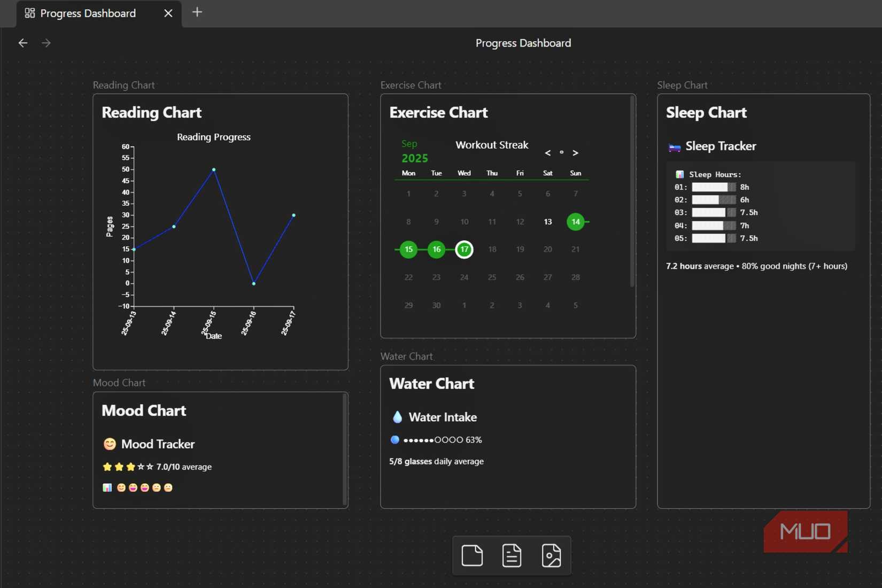Select the Water Chart card label
The image size is (882, 588).
tap(406, 357)
